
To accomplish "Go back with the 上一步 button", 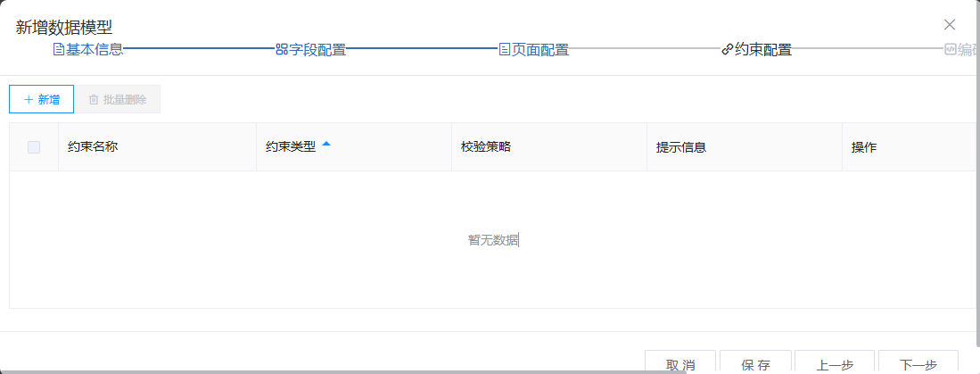I will (835, 363).
